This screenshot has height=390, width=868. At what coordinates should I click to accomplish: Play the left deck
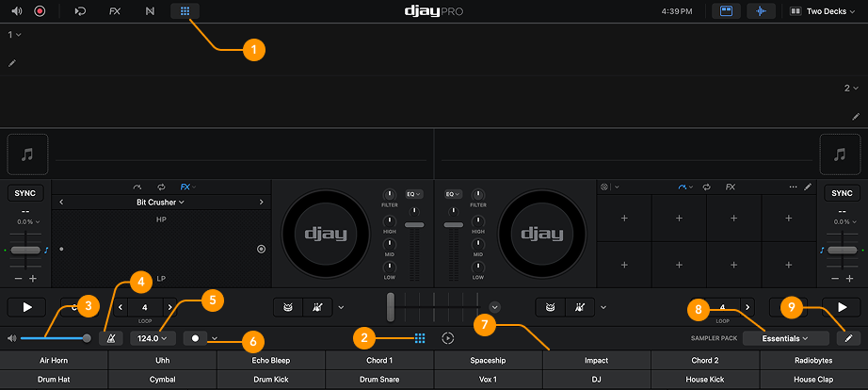coord(27,307)
